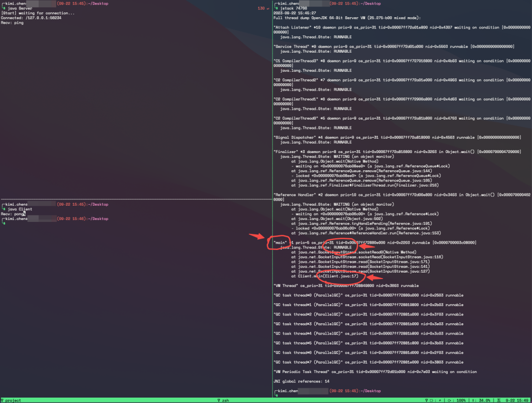Click "ReferenceQueue.remove(ReferenceQueue.java:165)" stack frame
The width and height of the screenshot is (532, 403).
pos(362,180)
